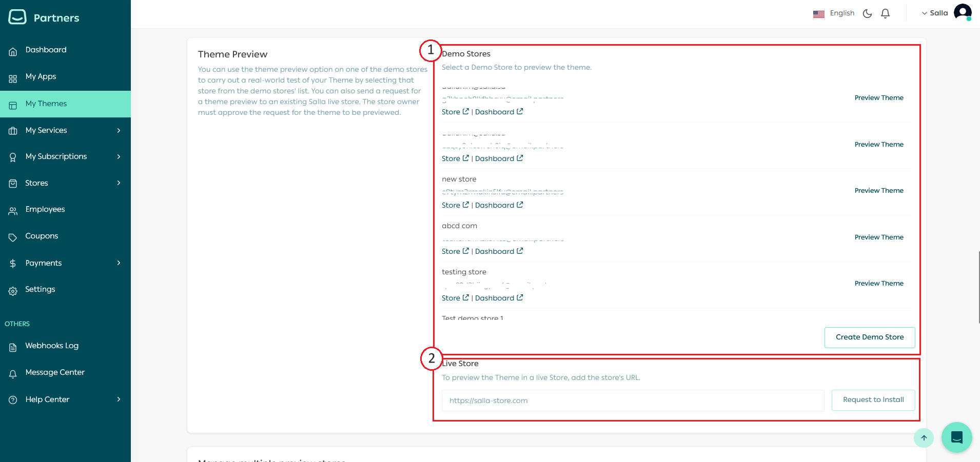Click the Payments dollar icon
Screen dimensions: 980x462
(13, 264)
